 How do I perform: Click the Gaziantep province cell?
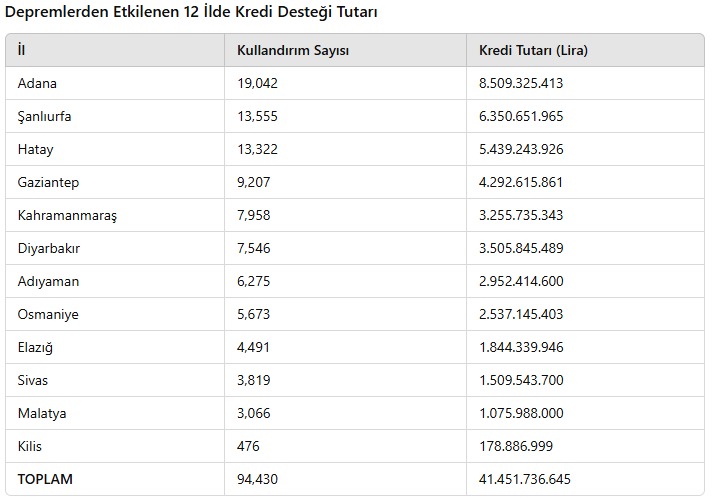(48, 182)
